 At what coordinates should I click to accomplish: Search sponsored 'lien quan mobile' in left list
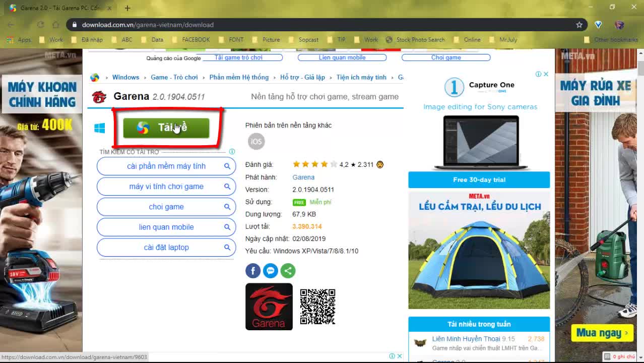(166, 227)
